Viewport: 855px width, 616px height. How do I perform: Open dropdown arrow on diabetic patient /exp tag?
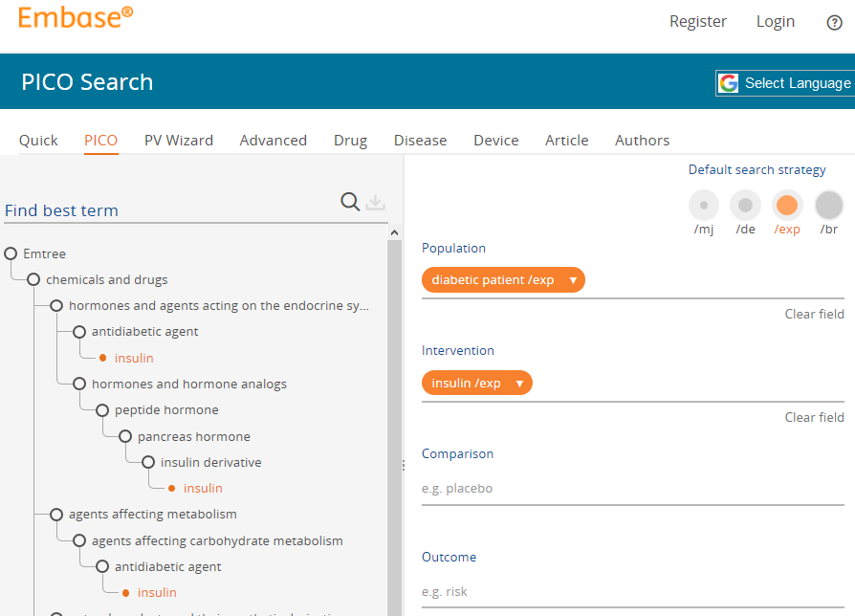(x=573, y=280)
